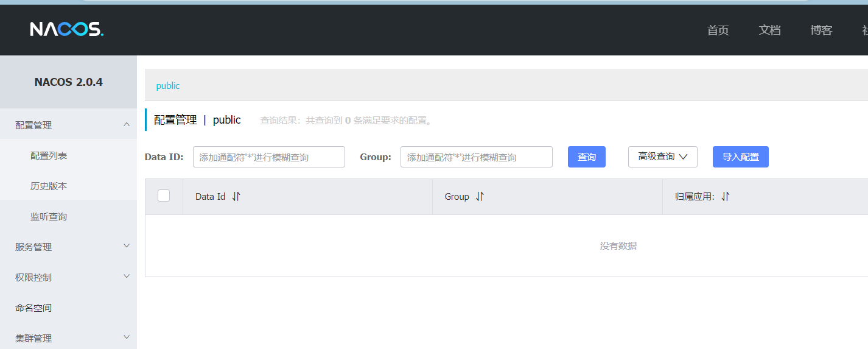Click the 权限控制 sidebar label
This screenshot has height=349, width=868.
(x=33, y=277)
